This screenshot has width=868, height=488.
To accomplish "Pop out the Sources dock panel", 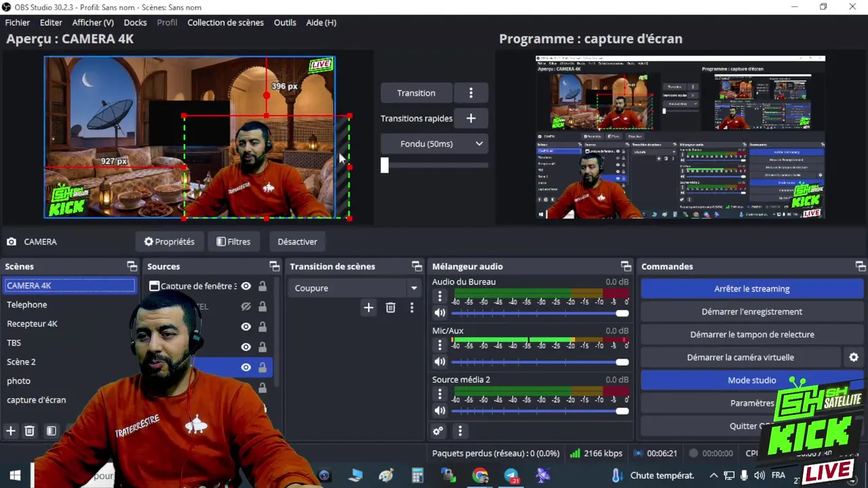I will [274, 266].
